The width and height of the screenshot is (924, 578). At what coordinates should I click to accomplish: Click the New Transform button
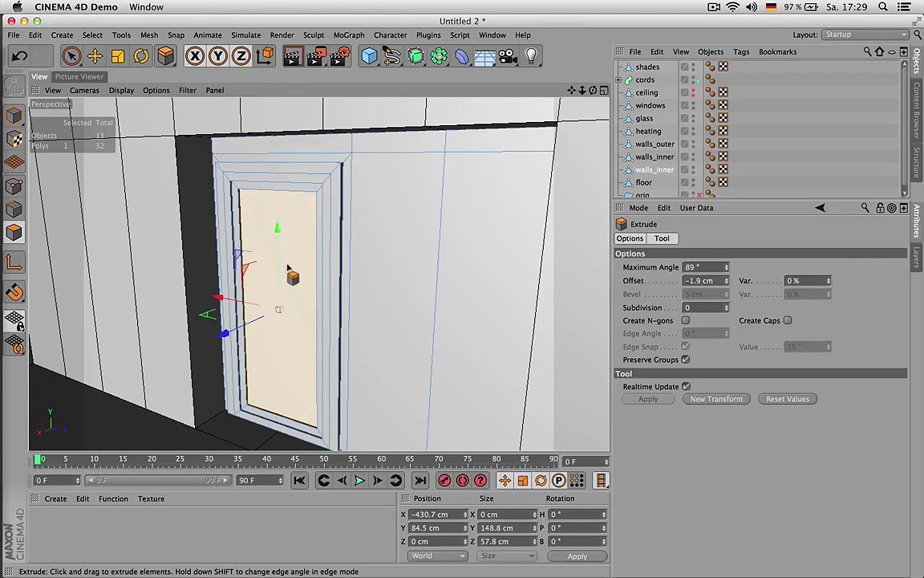point(716,399)
